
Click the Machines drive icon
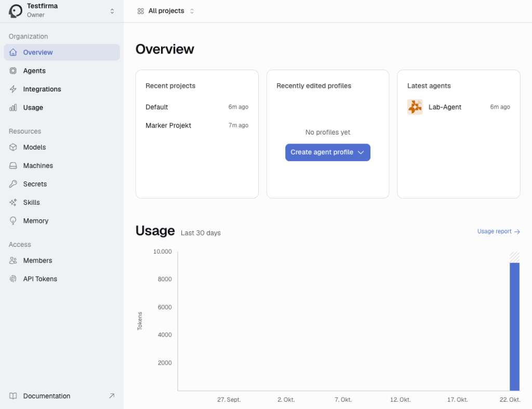13,166
